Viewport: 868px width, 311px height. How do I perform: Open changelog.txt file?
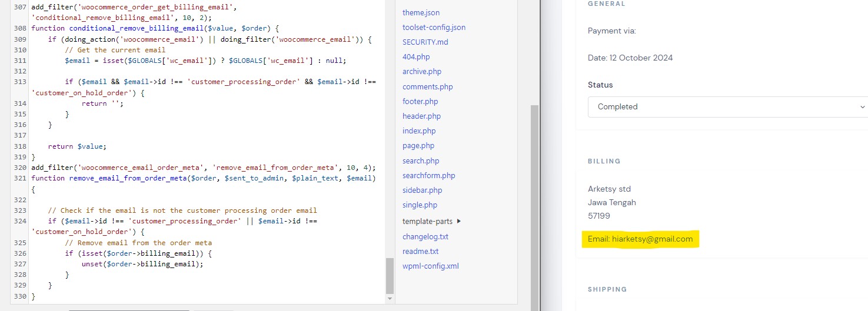(425, 236)
